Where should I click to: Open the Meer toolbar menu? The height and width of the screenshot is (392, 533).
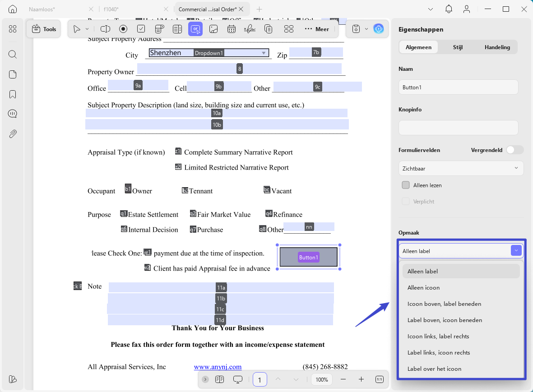[317, 29]
